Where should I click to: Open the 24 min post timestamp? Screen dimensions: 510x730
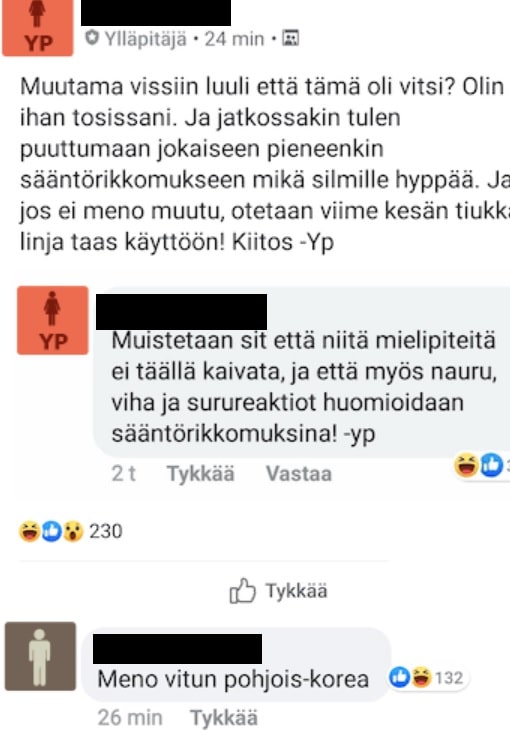point(234,39)
